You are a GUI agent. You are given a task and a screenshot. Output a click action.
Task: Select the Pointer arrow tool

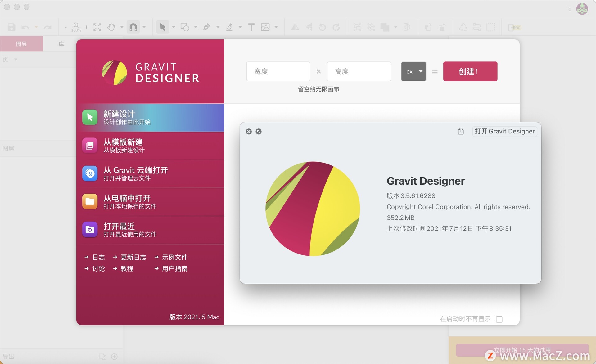click(x=163, y=27)
